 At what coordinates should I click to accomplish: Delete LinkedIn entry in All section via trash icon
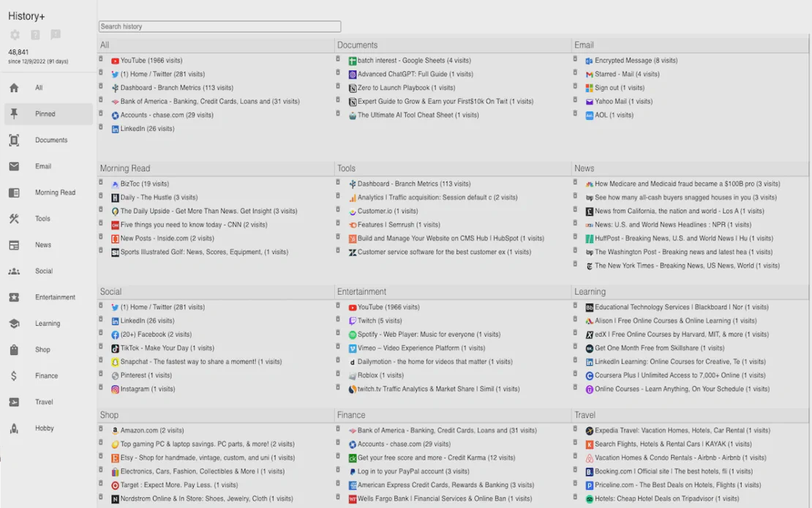pos(101,127)
